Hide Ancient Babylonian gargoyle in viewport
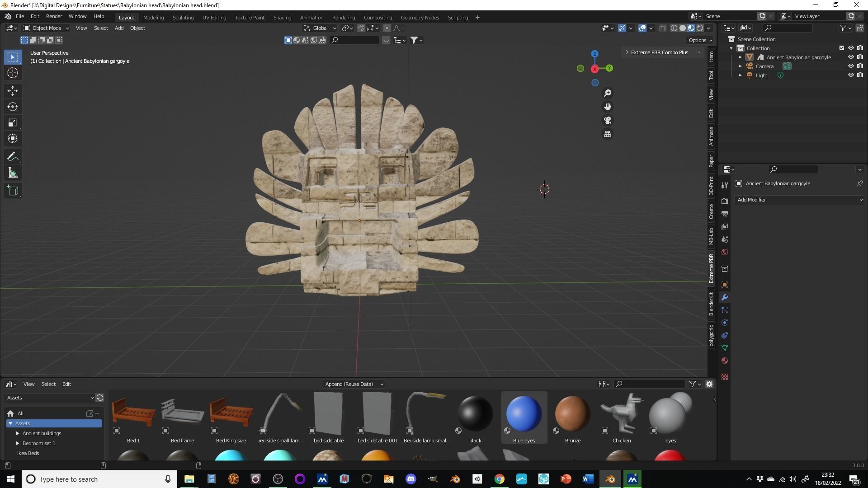 [x=850, y=57]
